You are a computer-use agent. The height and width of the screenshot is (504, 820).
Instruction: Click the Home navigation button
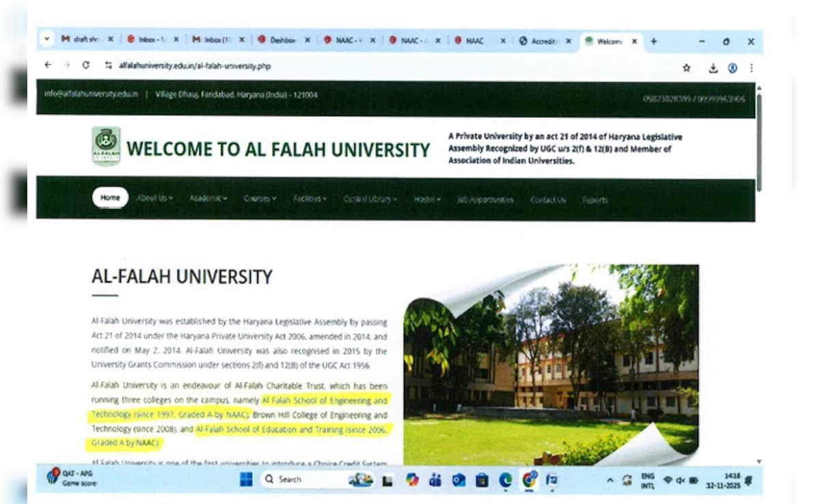(x=110, y=198)
